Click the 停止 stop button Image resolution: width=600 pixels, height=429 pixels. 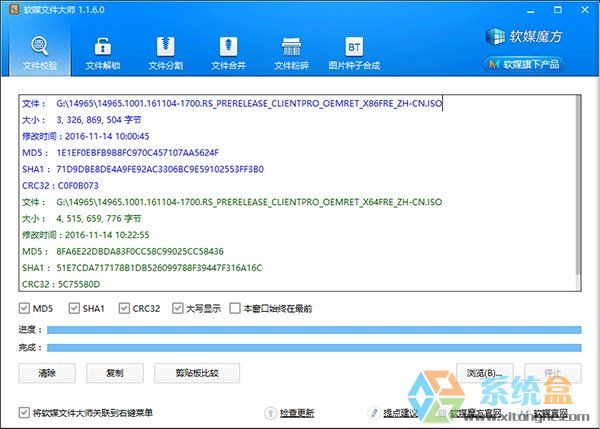pos(553,373)
